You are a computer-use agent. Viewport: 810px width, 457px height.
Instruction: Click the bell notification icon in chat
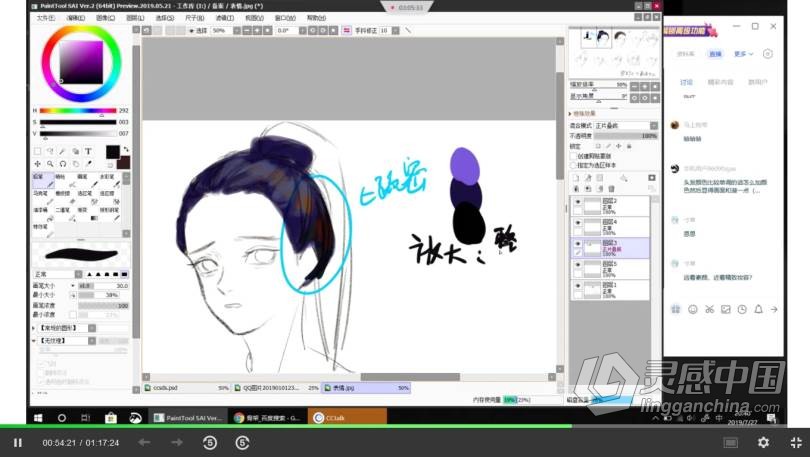[x=758, y=309]
